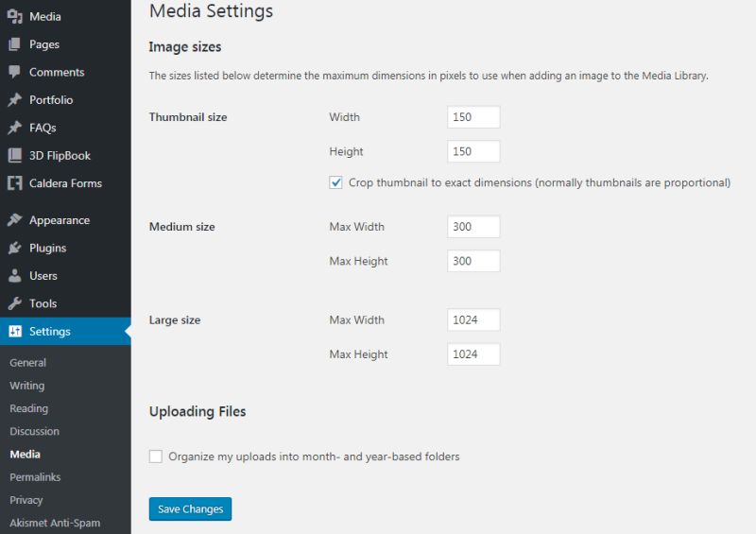The image size is (756, 534).
Task: Open the Portfolio menu
Action: [51, 100]
